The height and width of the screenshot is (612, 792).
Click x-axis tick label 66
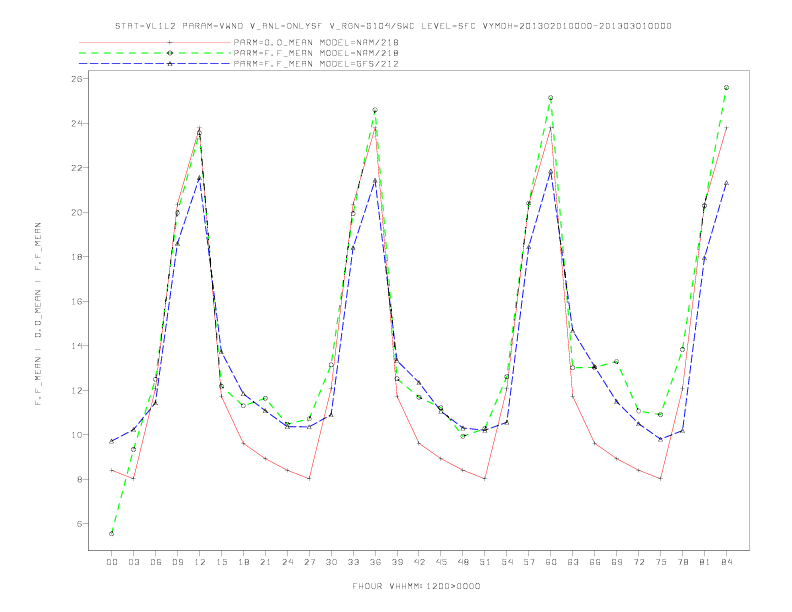(x=595, y=562)
